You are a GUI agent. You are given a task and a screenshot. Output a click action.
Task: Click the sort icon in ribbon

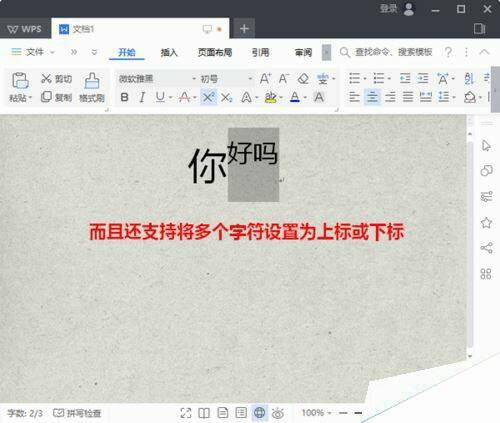point(469,79)
